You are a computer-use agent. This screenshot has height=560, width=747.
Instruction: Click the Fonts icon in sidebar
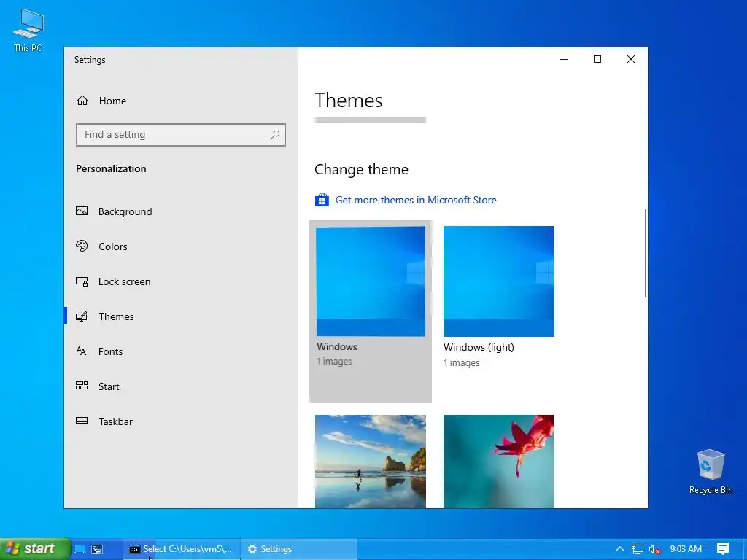[82, 351]
